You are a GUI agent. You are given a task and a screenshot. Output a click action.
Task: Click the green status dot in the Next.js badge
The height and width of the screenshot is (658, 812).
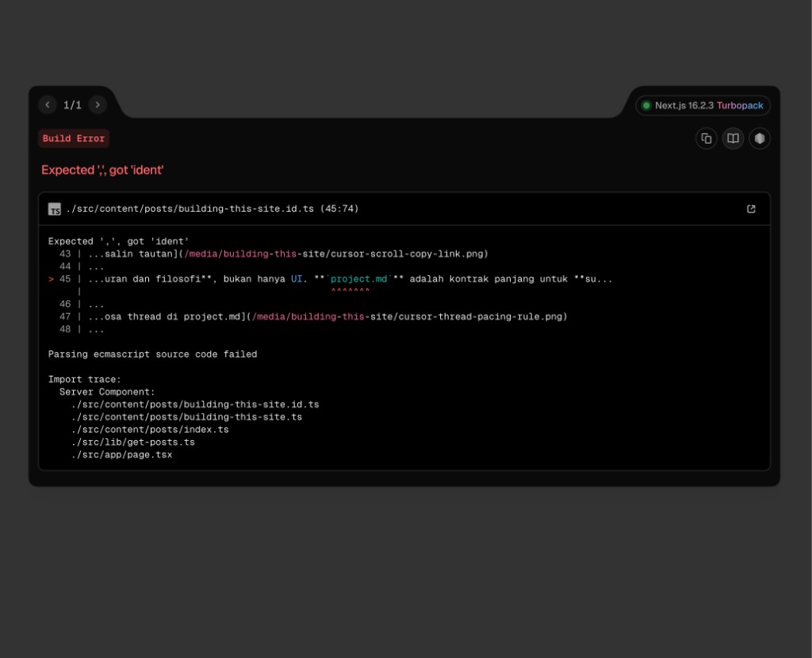646,105
